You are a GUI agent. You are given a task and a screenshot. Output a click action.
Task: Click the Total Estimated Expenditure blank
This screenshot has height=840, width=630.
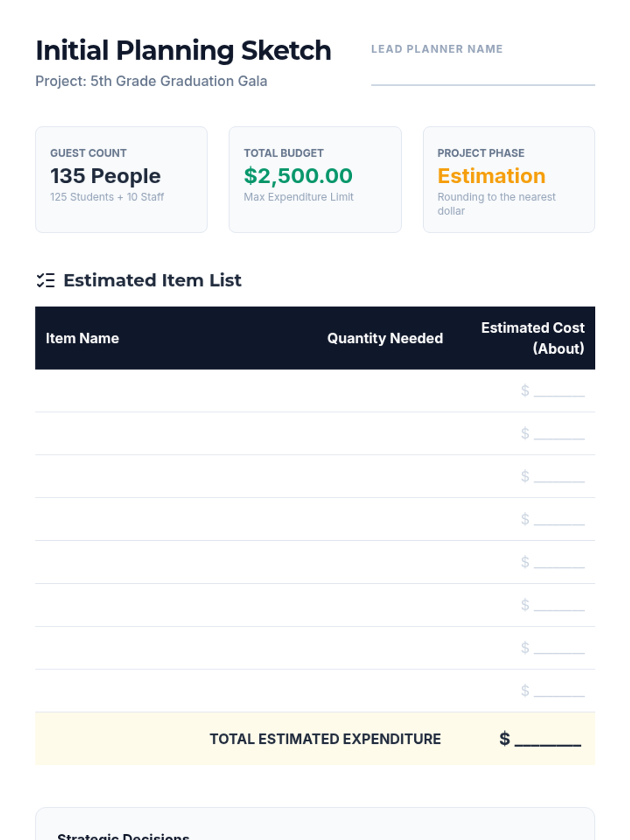point(548,740)
